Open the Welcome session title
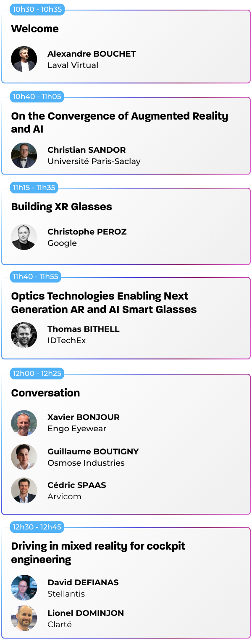 tap(35, 29)
